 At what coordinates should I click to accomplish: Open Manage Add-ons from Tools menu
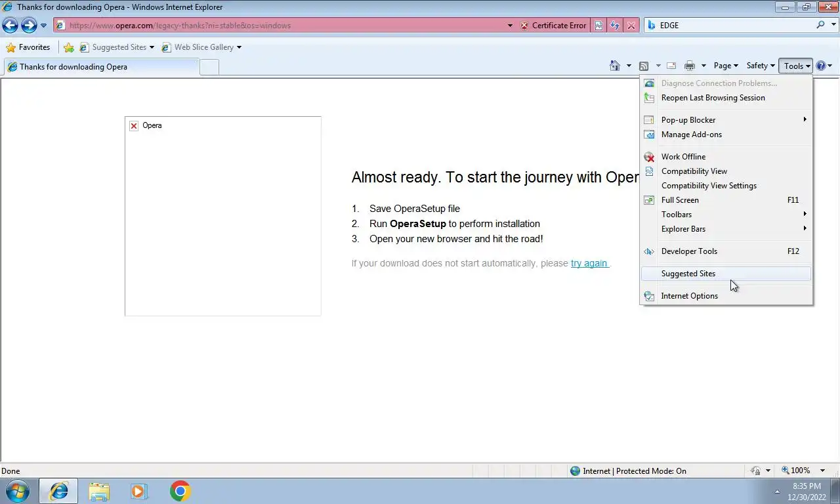pyautogui.click(x=726, y=135)
